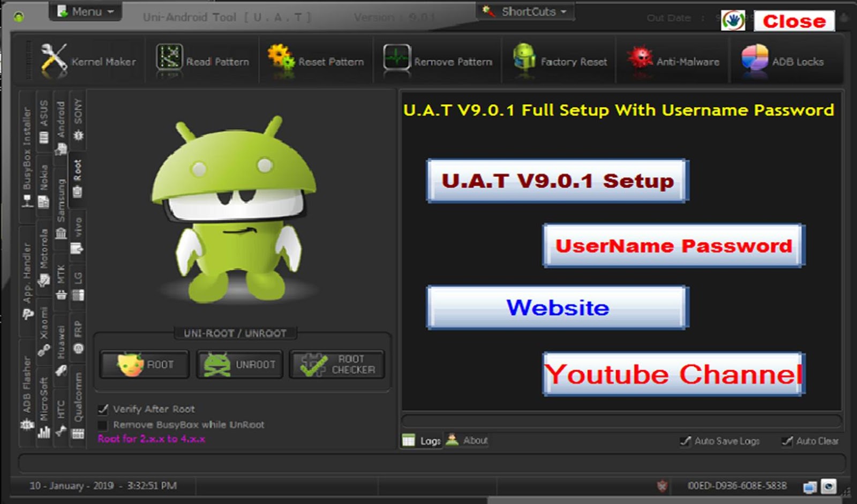Open the Samsung side tab
This screenshot has height=504, width=857.
[61, 208]
